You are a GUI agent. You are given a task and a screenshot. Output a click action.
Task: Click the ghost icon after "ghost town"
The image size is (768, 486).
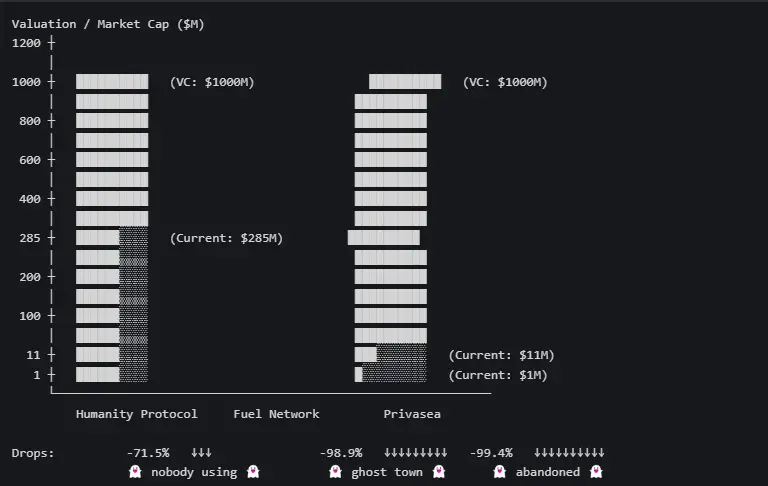[x=438, y=472]
